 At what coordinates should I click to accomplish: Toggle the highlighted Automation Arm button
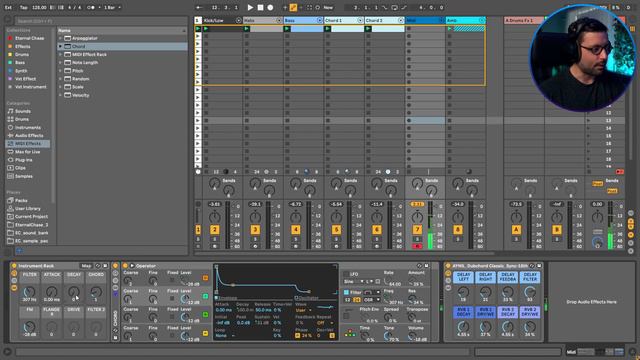click(293, 7)
